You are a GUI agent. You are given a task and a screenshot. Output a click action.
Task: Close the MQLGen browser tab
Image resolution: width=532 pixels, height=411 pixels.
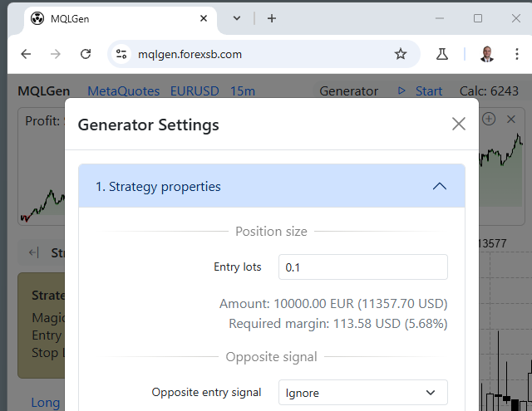tap(203, 18)
